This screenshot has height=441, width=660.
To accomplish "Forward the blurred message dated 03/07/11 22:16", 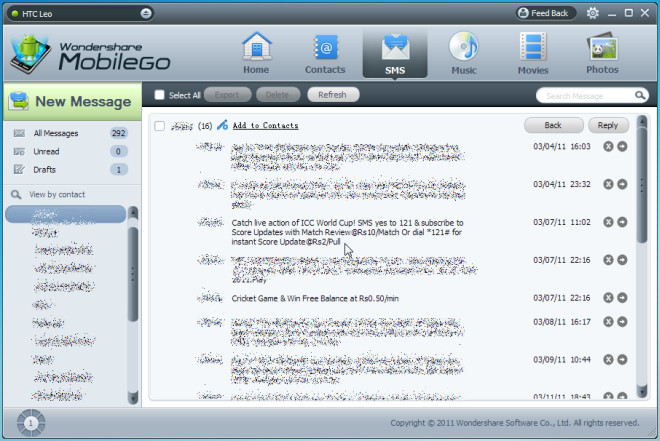I will tap(622, 260).
